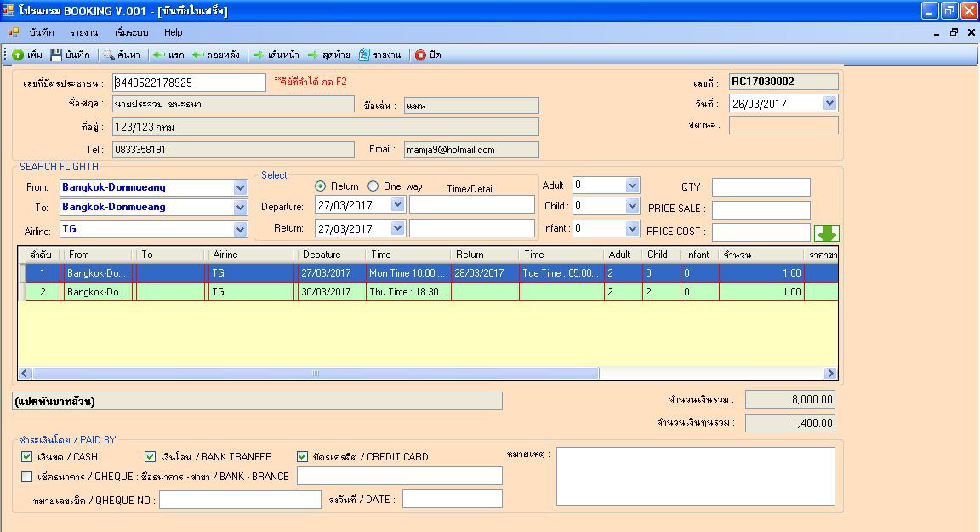Click the red Close toolbar icon
This screenshot has height=532, width=980.
[420, 55]
